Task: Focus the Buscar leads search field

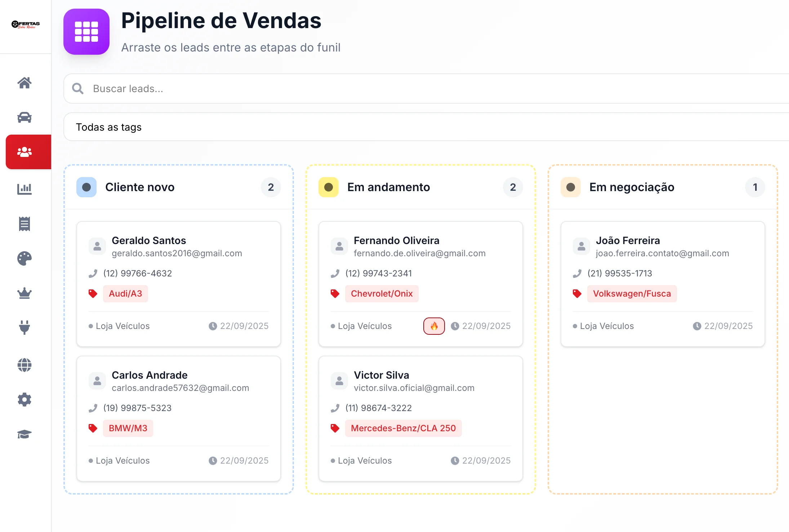Action: pos(426,89)
